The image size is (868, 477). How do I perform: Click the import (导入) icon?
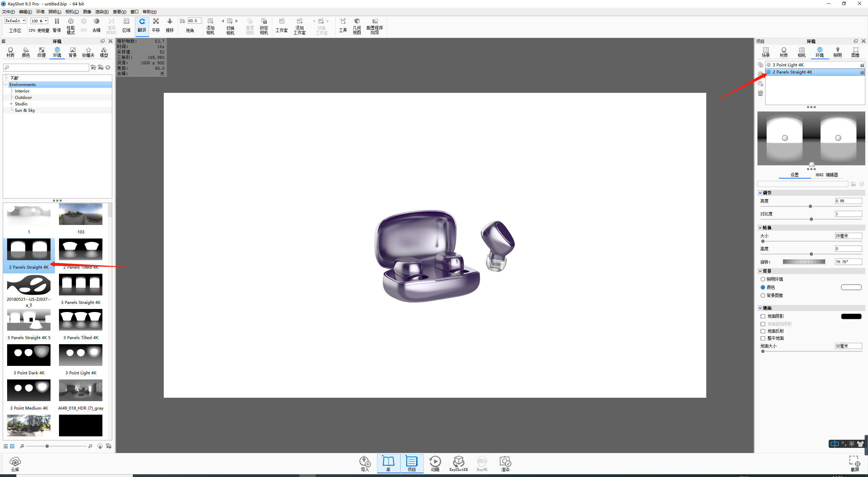coord(365,463)
